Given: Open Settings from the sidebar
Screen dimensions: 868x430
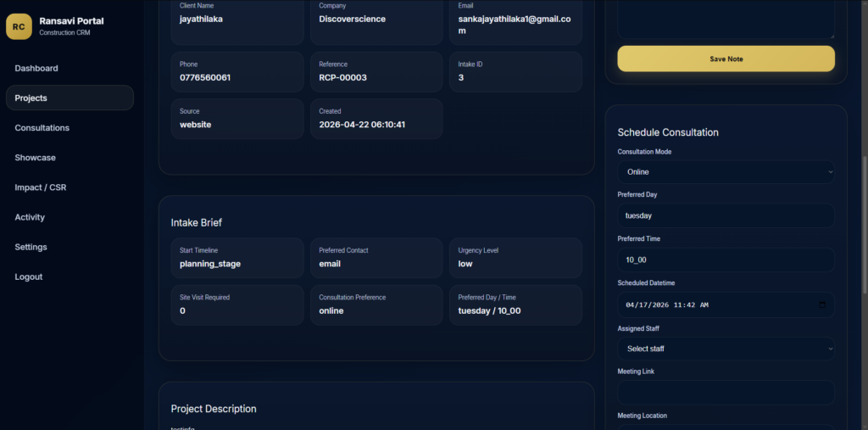Looking at the screenshot, I should tap(31, 247).
